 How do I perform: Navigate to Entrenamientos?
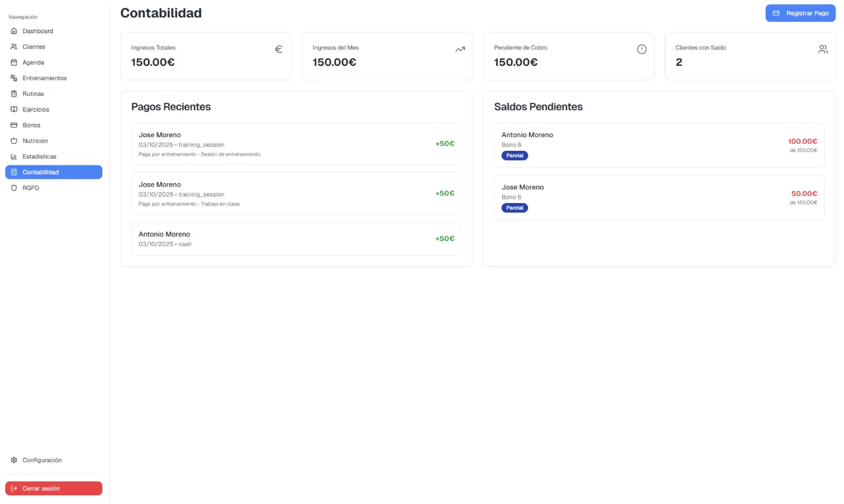coord(54,78)
